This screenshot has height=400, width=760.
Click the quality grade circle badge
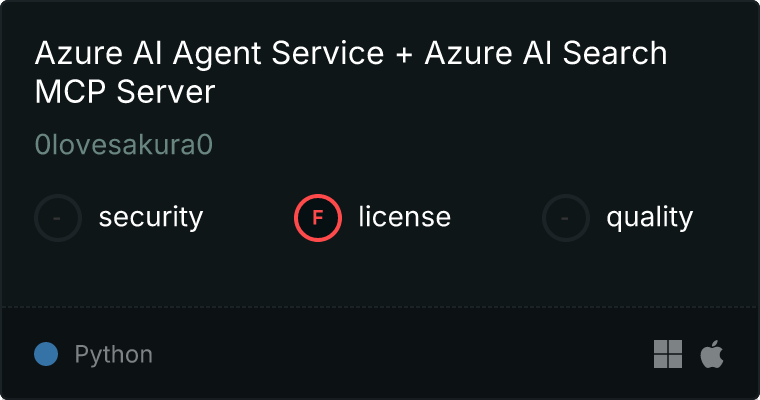(566, 217)
